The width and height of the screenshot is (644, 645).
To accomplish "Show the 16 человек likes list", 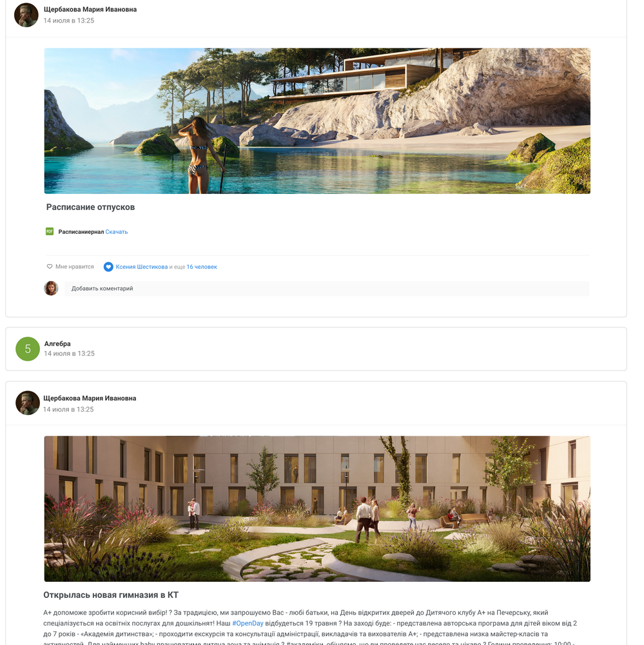I will tap(202, 267).
